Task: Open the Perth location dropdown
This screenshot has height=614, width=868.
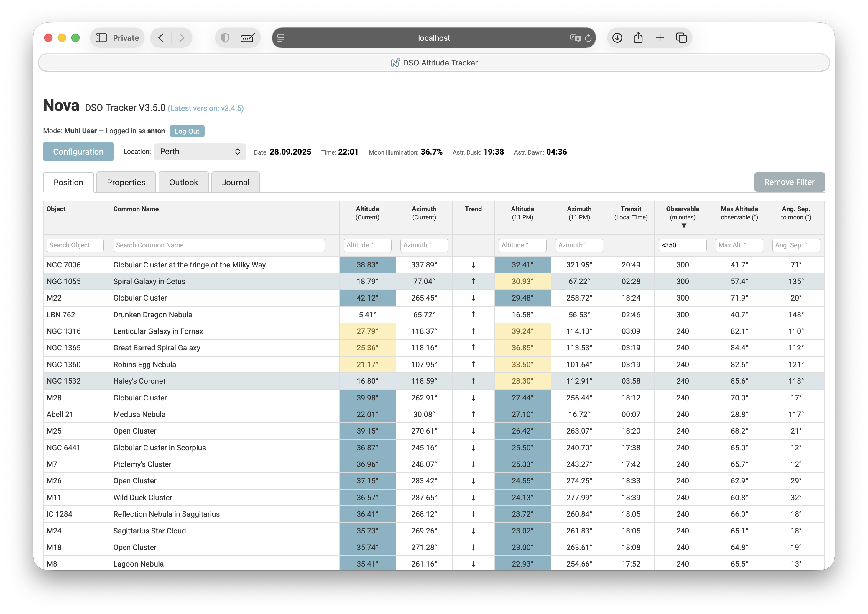Action: tap(200, 152)
